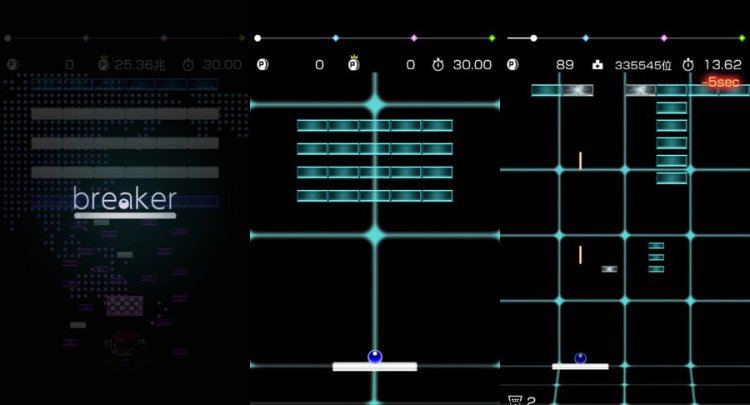Click the crowned P high-score icon on middle screen
This screenshot has width=750, height=405.
click(x=353, y=63)
